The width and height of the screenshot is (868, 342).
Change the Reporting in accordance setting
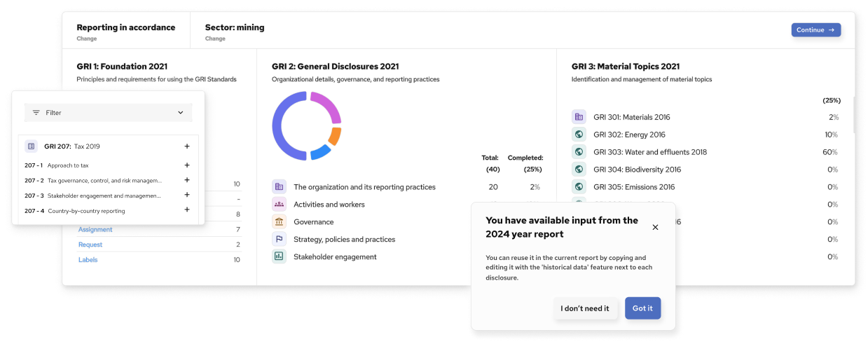coord(87,39)
